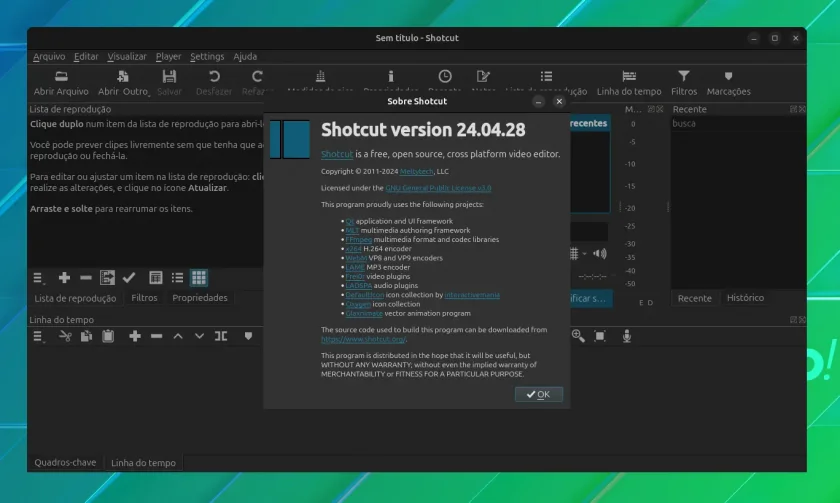Select the Filtros panel tab

coord(144,298)
